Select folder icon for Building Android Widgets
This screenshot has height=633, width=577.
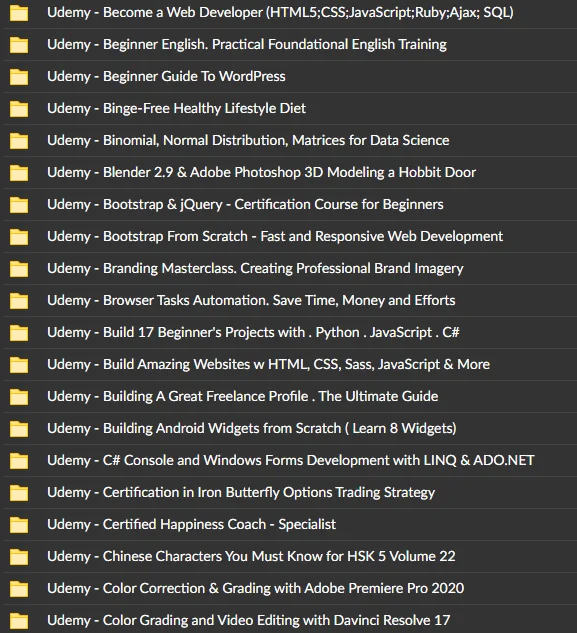point(19,429)
